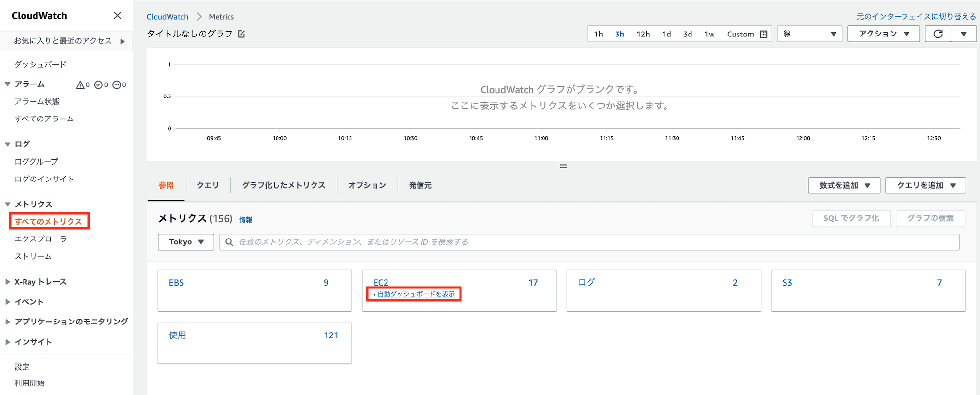
Task: Refresh the graph
Action: [x=938, y=34]
